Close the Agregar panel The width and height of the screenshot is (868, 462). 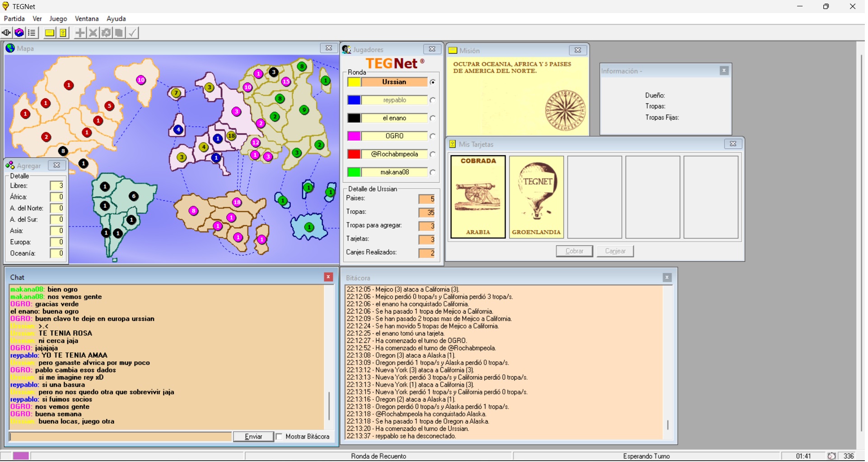57,165
